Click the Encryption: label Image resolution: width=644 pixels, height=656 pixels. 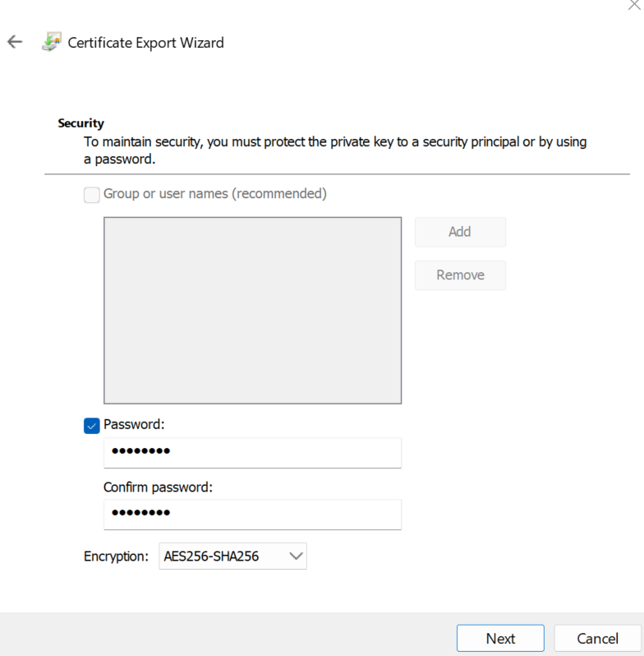pos(116,557)
